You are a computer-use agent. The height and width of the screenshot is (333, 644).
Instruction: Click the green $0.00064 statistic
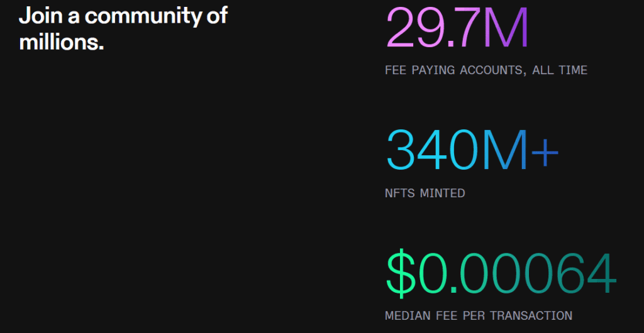pos(500,273)
